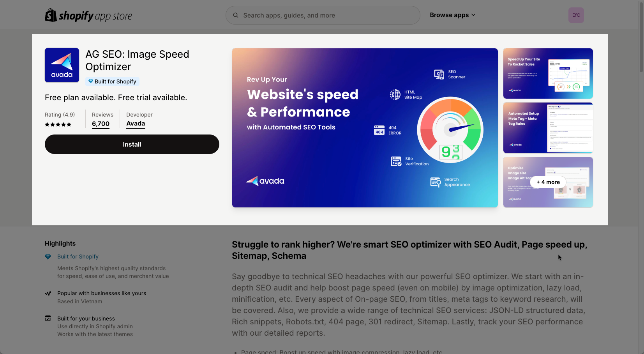
Task: Click the search magnifier icon
Action: [x=236, y=15]
